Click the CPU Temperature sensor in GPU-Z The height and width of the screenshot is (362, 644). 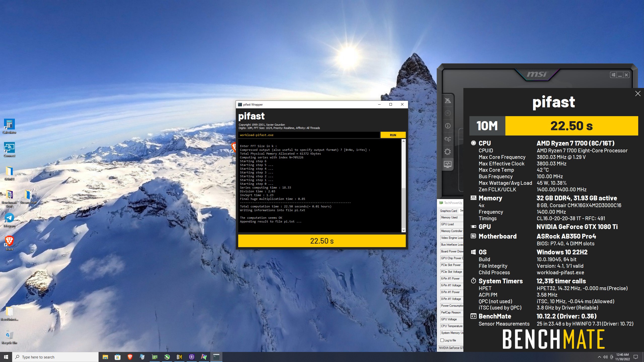click(x=452, y=326)
